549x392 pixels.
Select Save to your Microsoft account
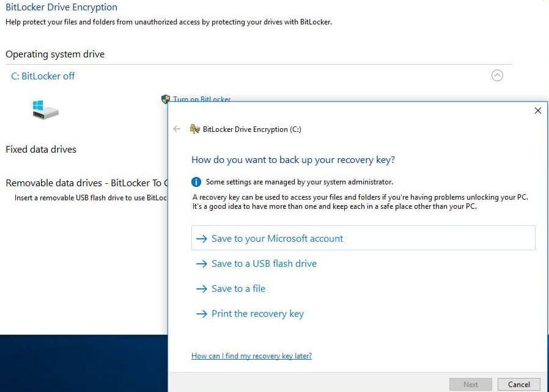click(x=277, y=238)
